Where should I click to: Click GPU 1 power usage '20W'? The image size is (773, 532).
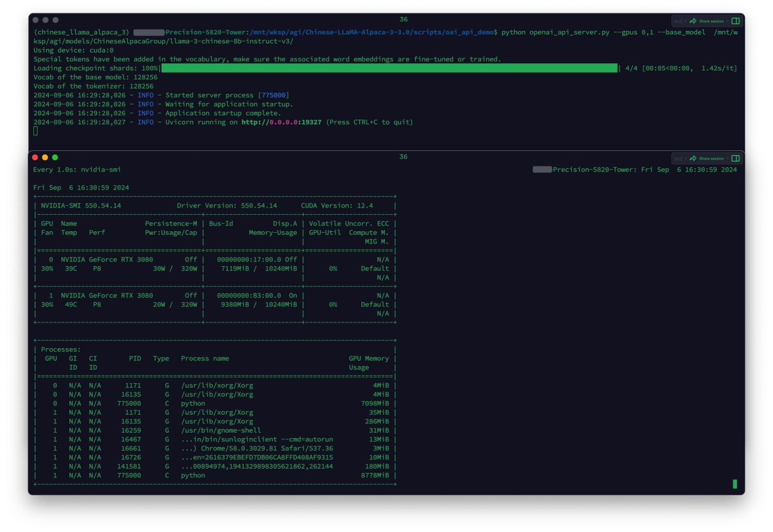click(159, 305)
